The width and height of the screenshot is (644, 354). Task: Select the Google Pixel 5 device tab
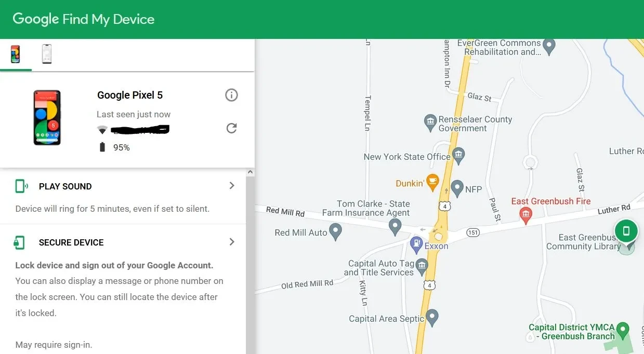point(16,54)
